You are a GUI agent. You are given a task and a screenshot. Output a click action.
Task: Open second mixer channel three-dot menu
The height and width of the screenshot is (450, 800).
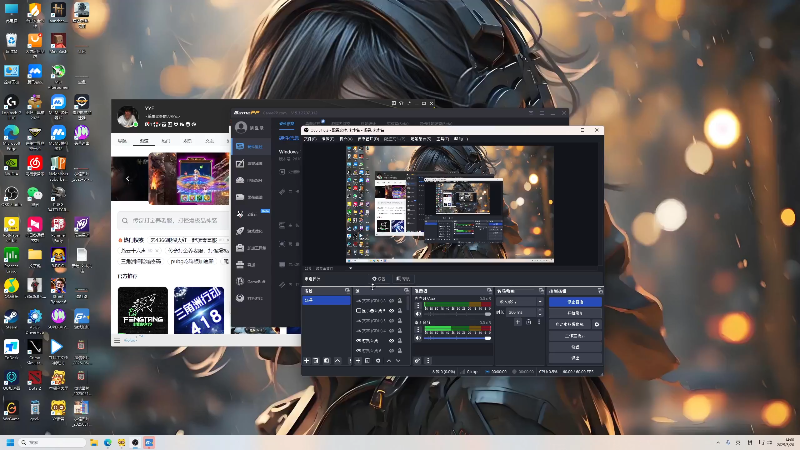point(418,330)
